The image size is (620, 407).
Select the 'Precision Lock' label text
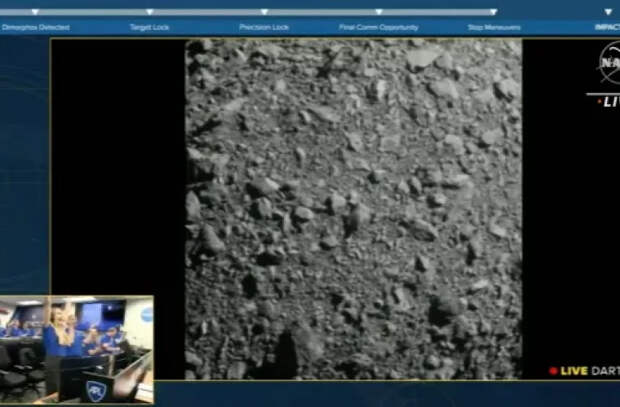264,27
